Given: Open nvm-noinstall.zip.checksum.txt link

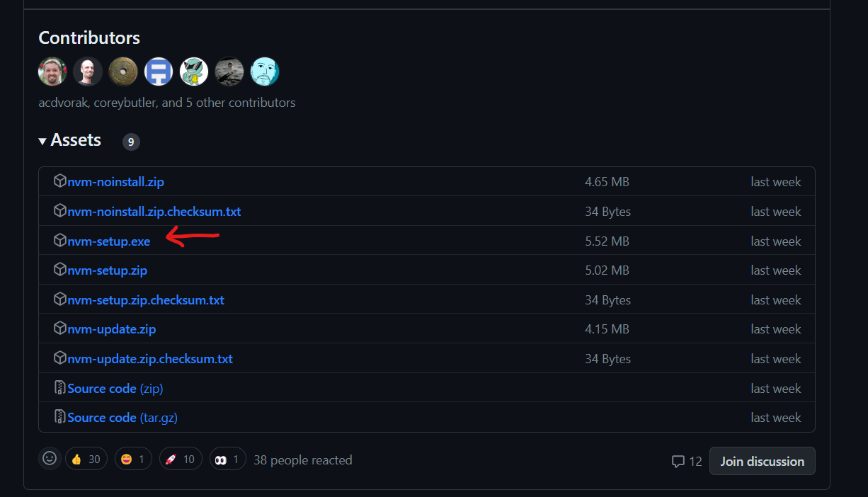Looking at the screenshot, I should [154, 212].
